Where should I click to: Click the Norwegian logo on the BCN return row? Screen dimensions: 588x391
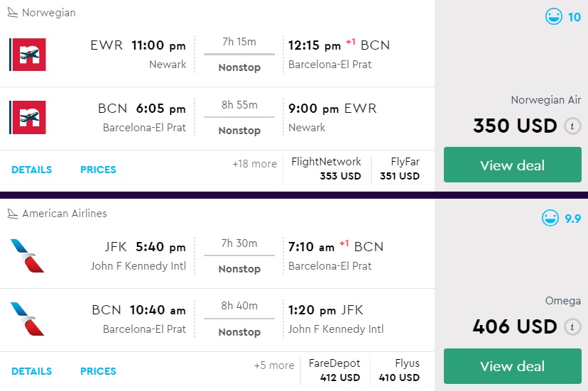point(28,118)
